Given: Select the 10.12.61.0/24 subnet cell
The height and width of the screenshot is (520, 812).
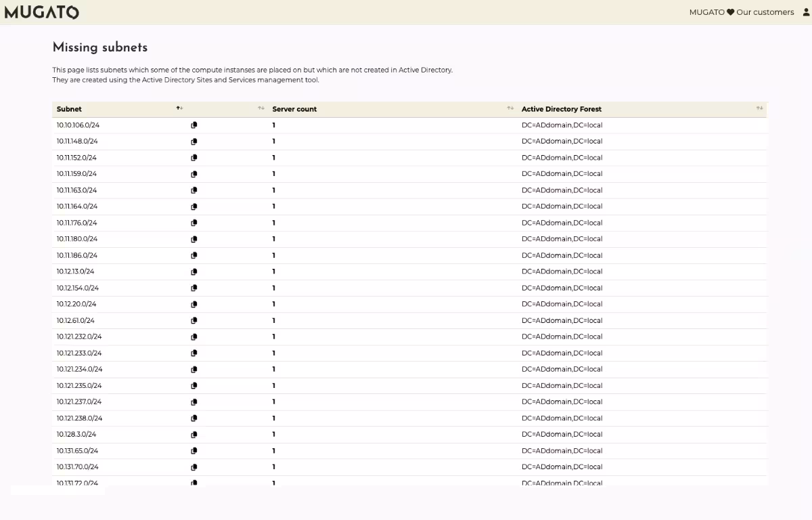Looking at the screenshot, I should (x=76, y=320).
